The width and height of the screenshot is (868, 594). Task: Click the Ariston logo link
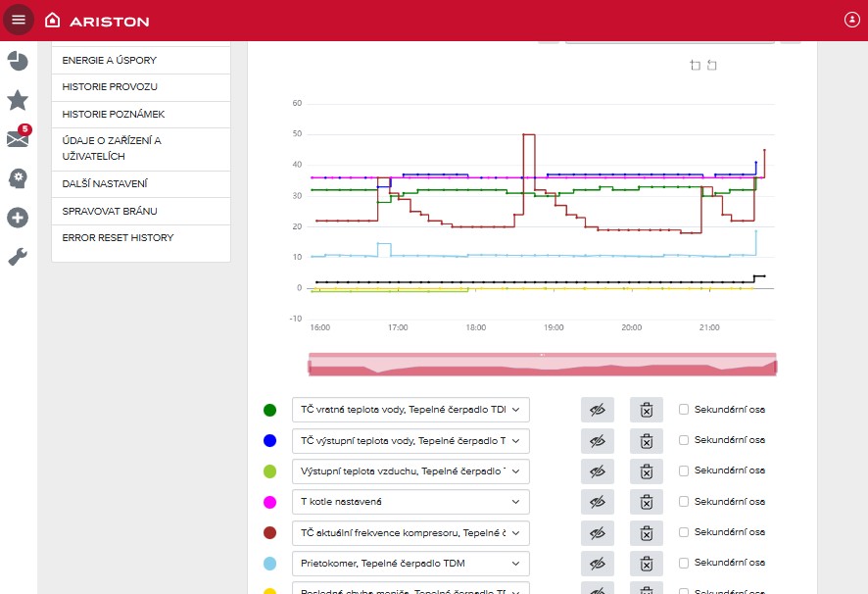click(97, 20)
